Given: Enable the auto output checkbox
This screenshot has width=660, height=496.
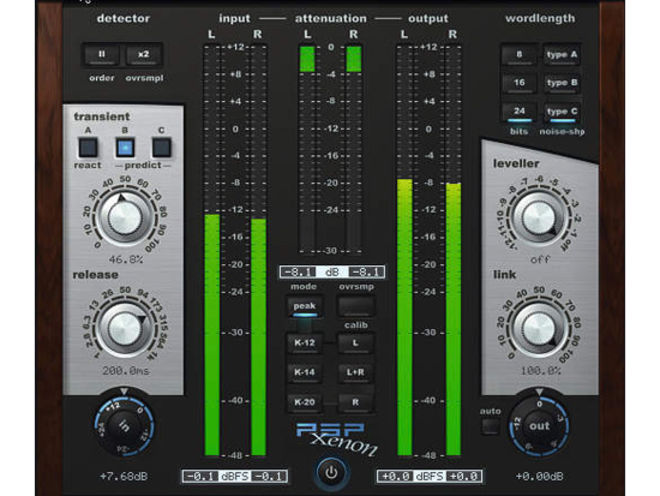Looking at the screenshot, I should tap(490, 426).
